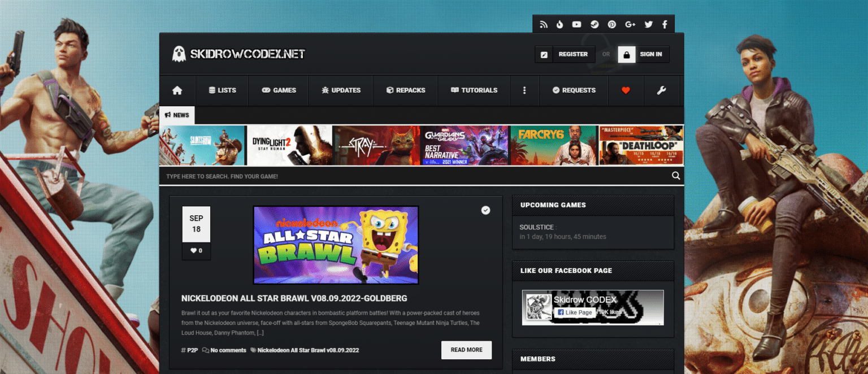Open the RSS feed icon
Viewport: 868px width, 374px height.
[x=544, y=24]
